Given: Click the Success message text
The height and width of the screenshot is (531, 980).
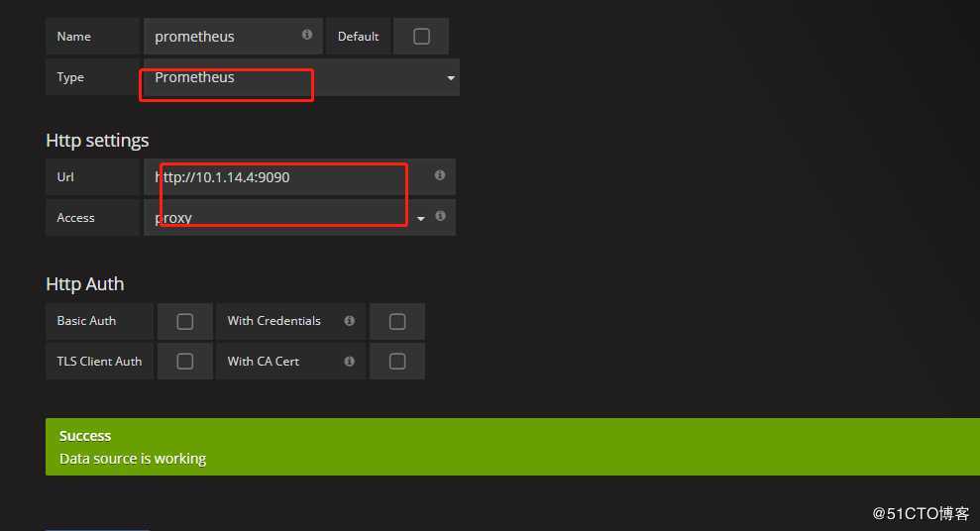Looking at the screenshot, I should coord(85,436).
